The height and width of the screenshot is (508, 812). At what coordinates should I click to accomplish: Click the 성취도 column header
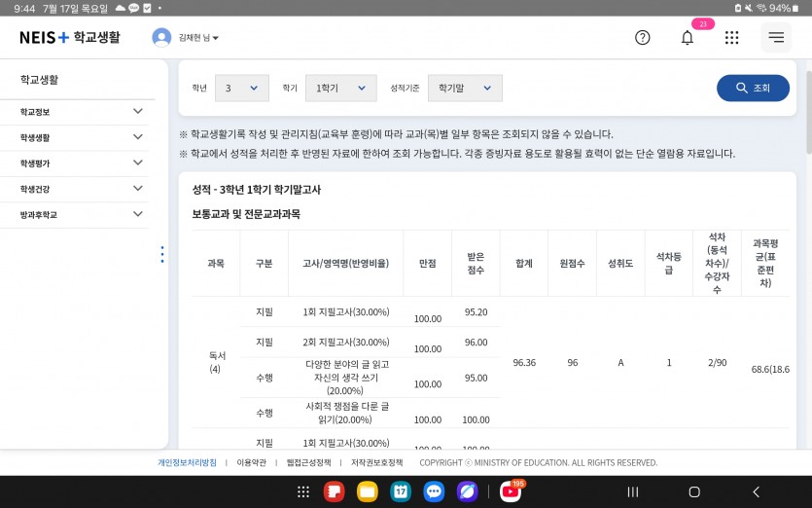(x=619, y=264)
